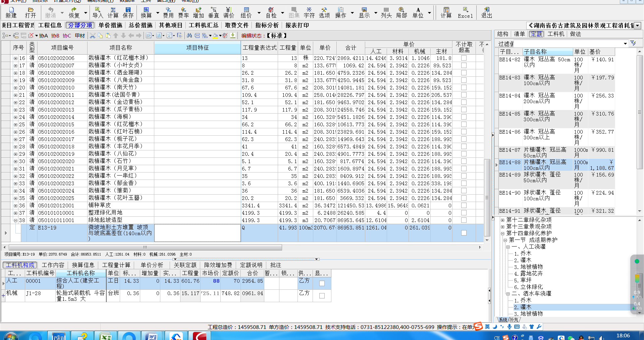Create a new project with 新建

click(x=11, y=12)
